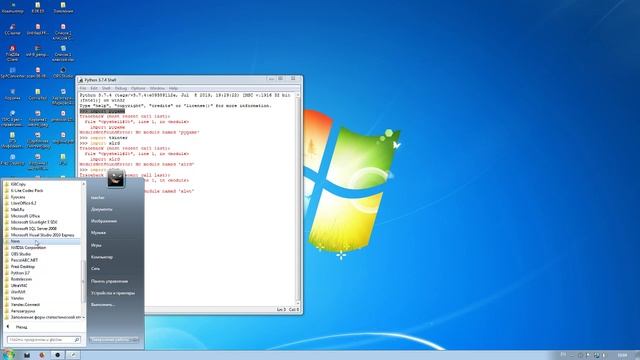
Task: Click the search magnifier icon in Start menu
Action: 77,340
